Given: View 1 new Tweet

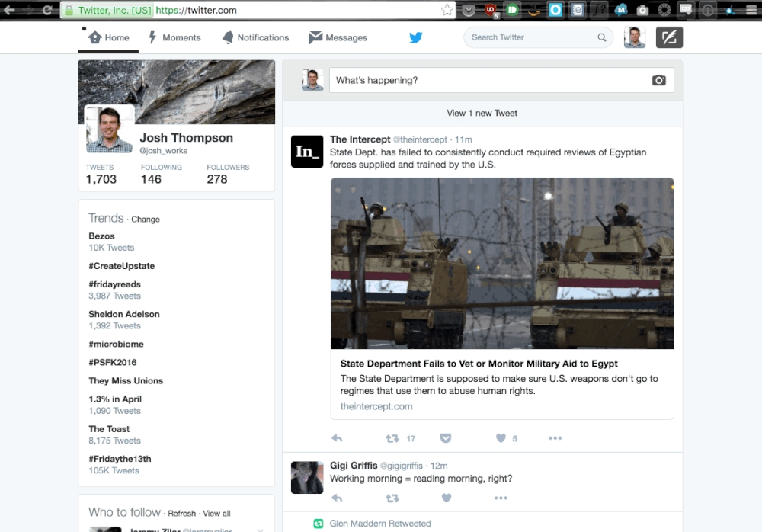Looking at the screenshot, I should tap(482, 114).
